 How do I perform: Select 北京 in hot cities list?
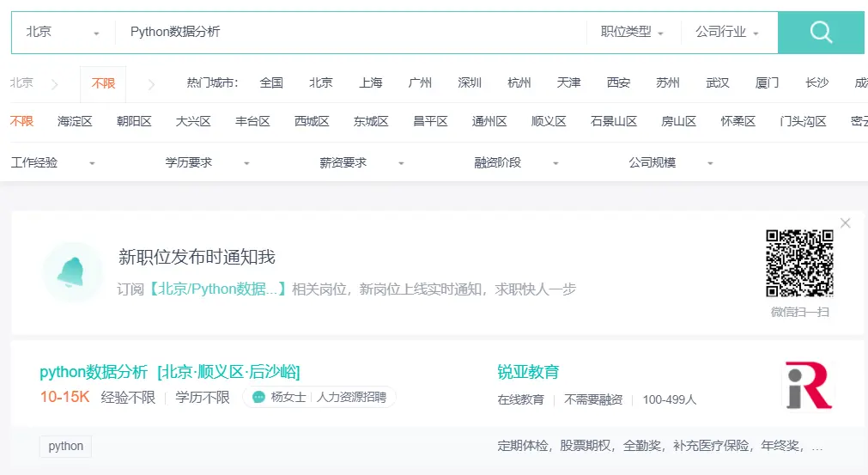[x=321, y=83]
